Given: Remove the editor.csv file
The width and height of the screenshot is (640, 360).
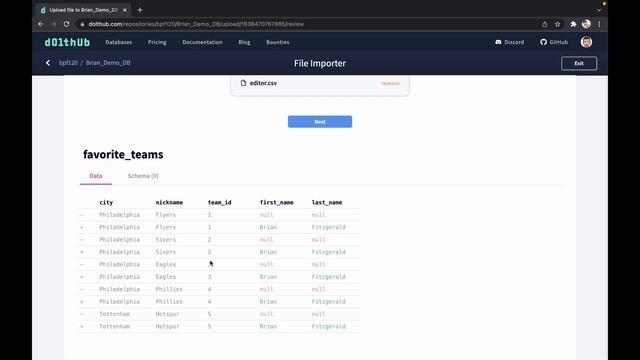Looking at the screenshot, I should (x=390, y=83).
